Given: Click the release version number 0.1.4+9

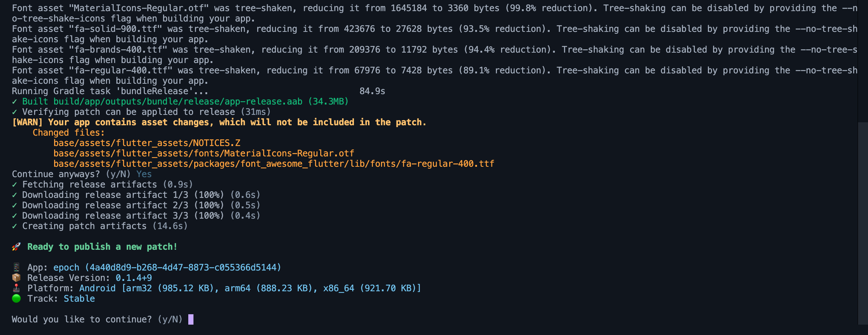Looking at the screenshot, I should pyautogui.click(x=134, y=278).
